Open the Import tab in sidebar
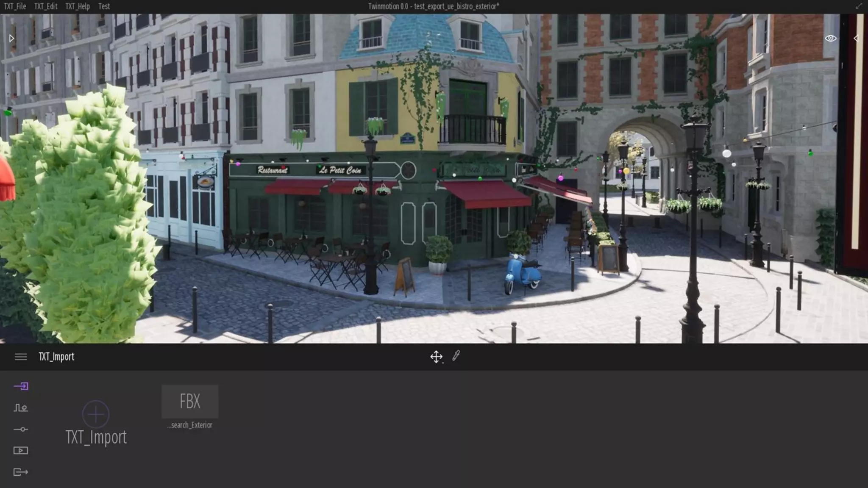This screenshot has width=868, height=488. click(21, 386)
